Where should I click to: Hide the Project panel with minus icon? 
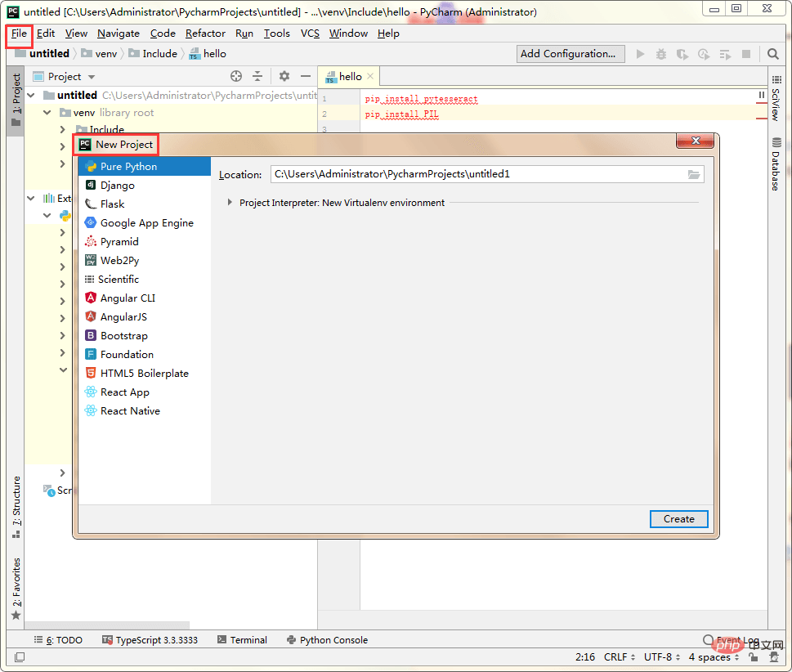pos(305,76)
